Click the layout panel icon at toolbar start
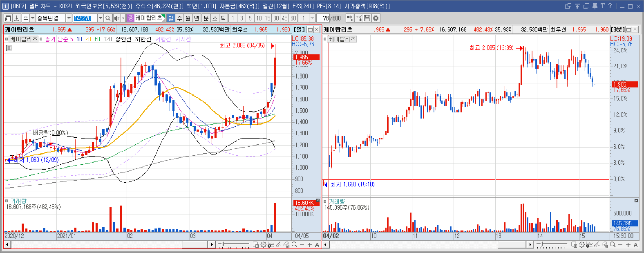Viewport: 644px width, 253px height. coord(8,18)
